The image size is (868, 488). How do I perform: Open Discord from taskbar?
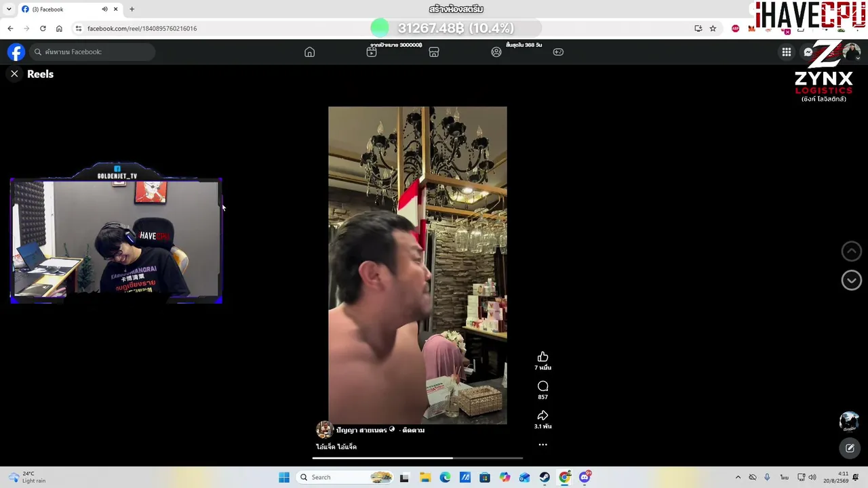[585, 477]
